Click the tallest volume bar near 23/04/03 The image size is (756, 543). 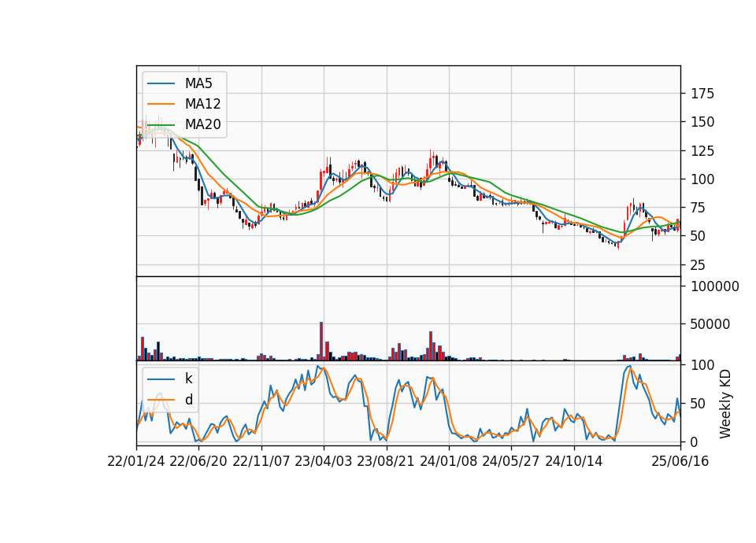(x=321, y=341)
